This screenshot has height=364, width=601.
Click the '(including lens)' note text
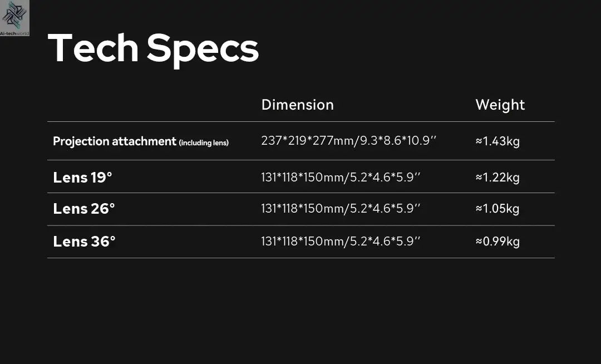coord(204,143)
